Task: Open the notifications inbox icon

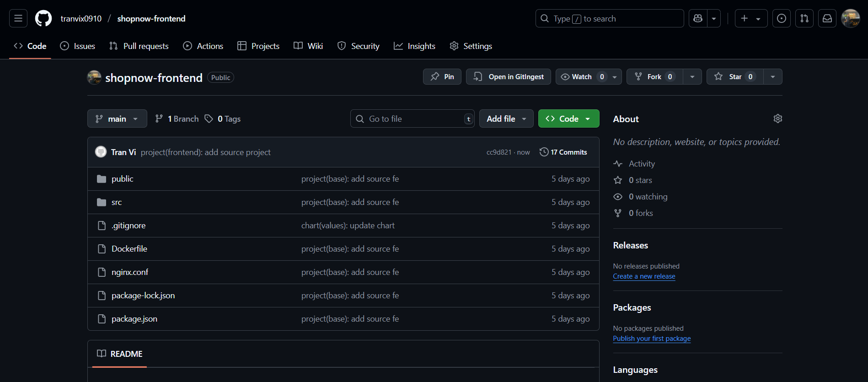Action: point(827,18)
